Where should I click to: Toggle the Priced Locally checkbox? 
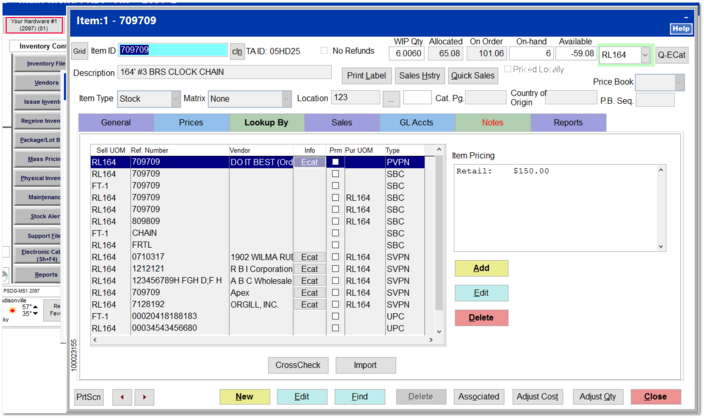(508, 69)
